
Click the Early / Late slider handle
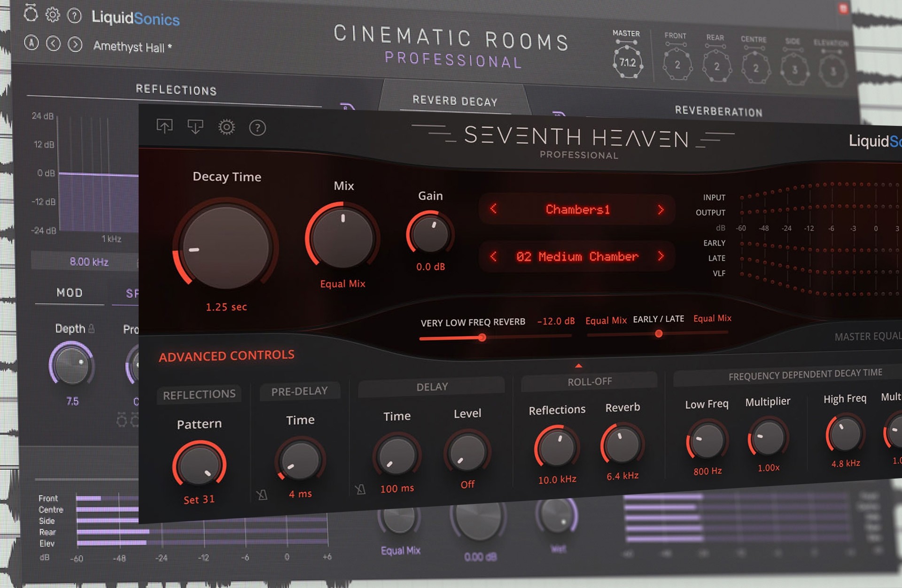[659, 333]
